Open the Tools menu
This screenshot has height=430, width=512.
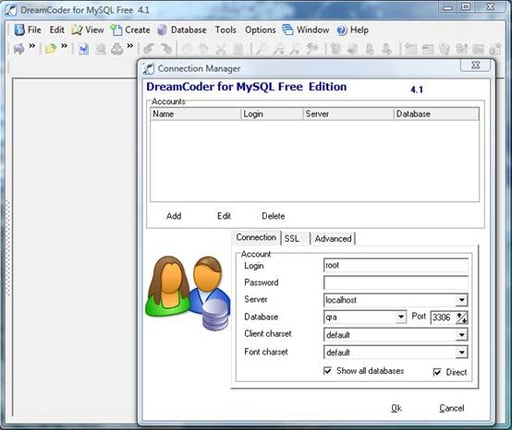coord(226,30)
